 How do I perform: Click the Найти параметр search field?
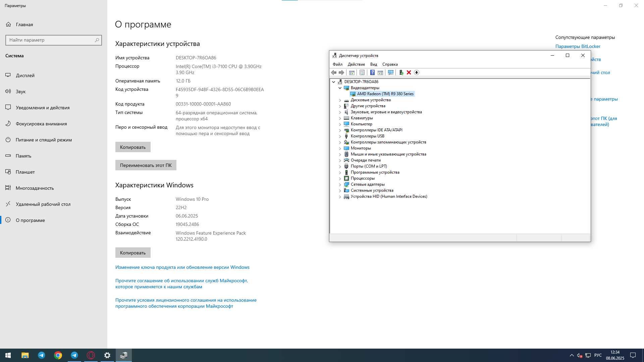[54, 40]
